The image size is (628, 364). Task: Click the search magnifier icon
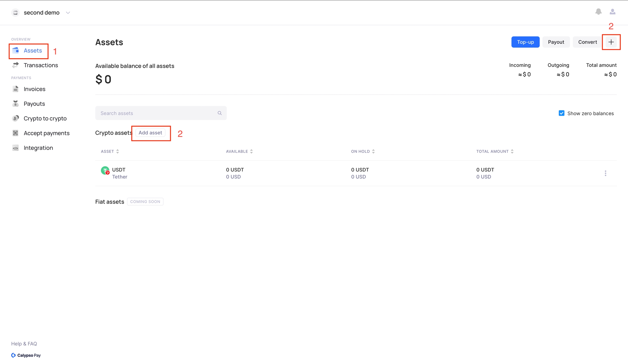(220, 113)
